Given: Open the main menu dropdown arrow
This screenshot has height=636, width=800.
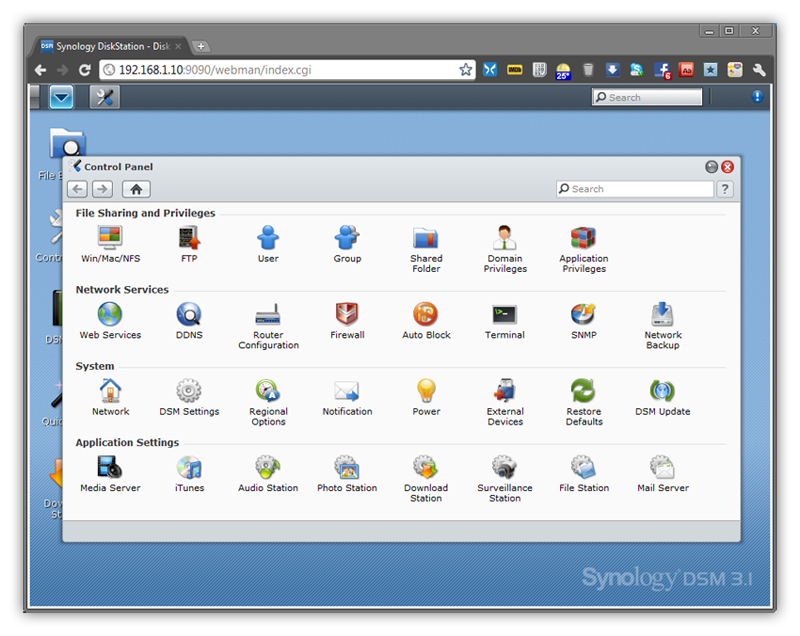Looking at the screenshot, I should click(61, 97).
